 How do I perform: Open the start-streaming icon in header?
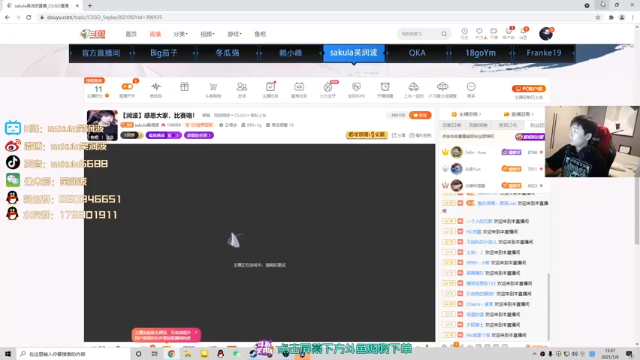(x=493, y=33)
